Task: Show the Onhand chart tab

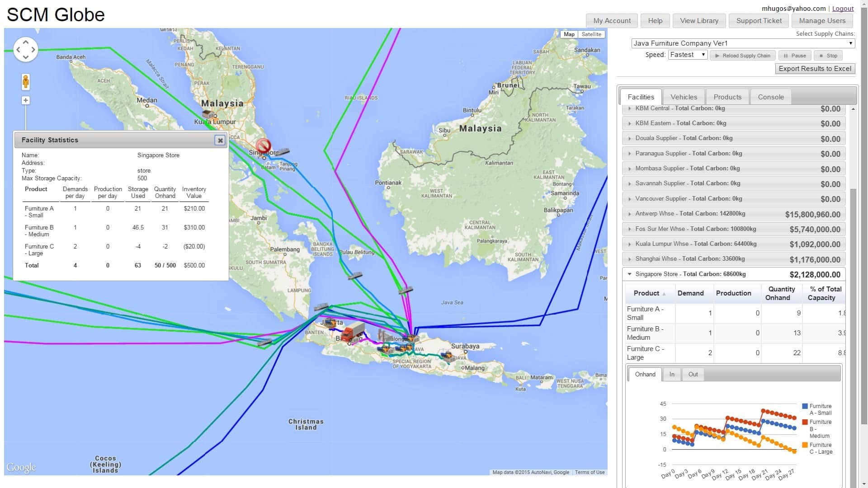Action: 645,374
